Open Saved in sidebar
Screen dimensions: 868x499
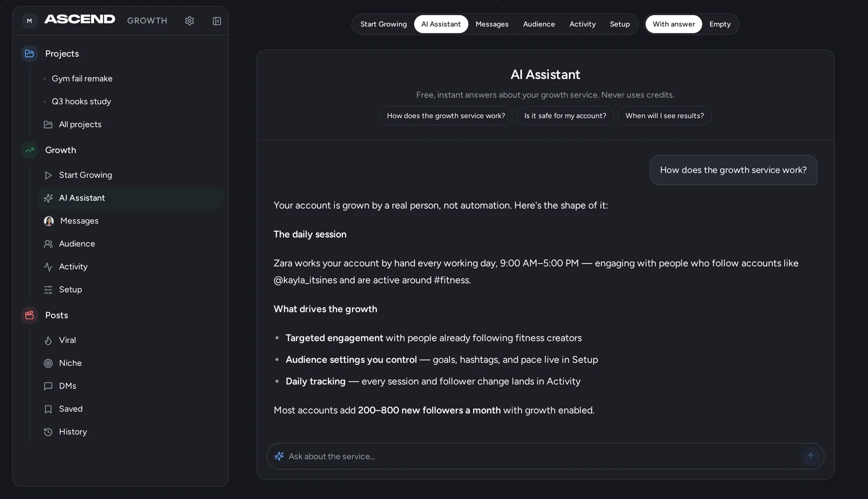click(131, 409)
